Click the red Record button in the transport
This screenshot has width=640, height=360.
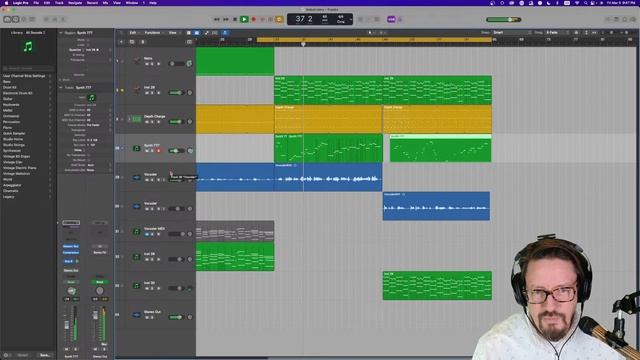(253, 19)
